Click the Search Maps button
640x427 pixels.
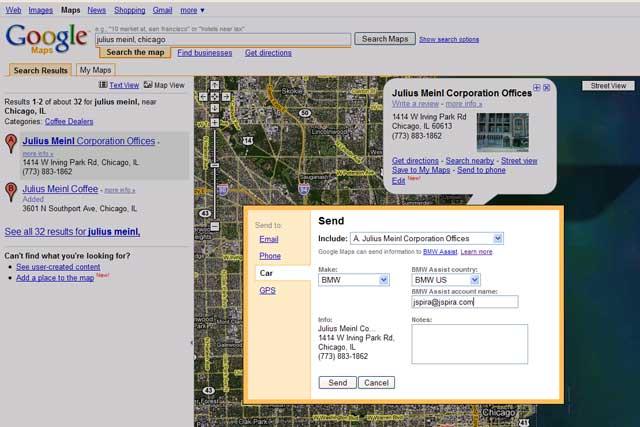coord(385,39)
